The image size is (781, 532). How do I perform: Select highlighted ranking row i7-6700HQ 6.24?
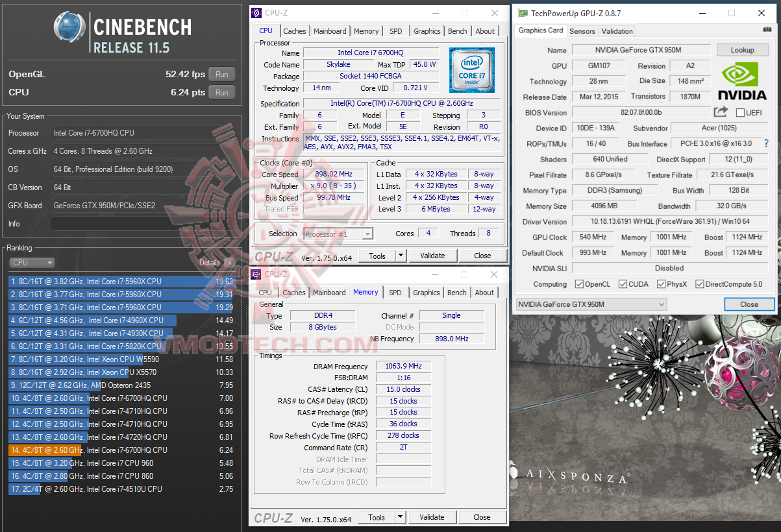(x=121, y=450)
